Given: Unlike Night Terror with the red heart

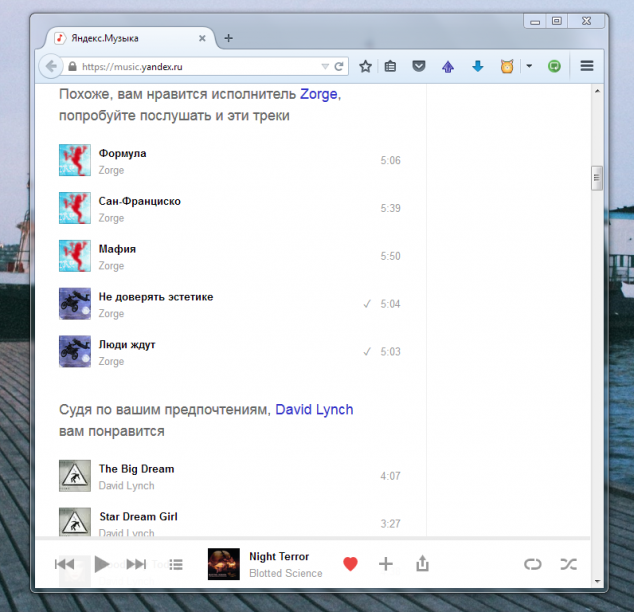Looking at the screenshot, I should point(350,564).
